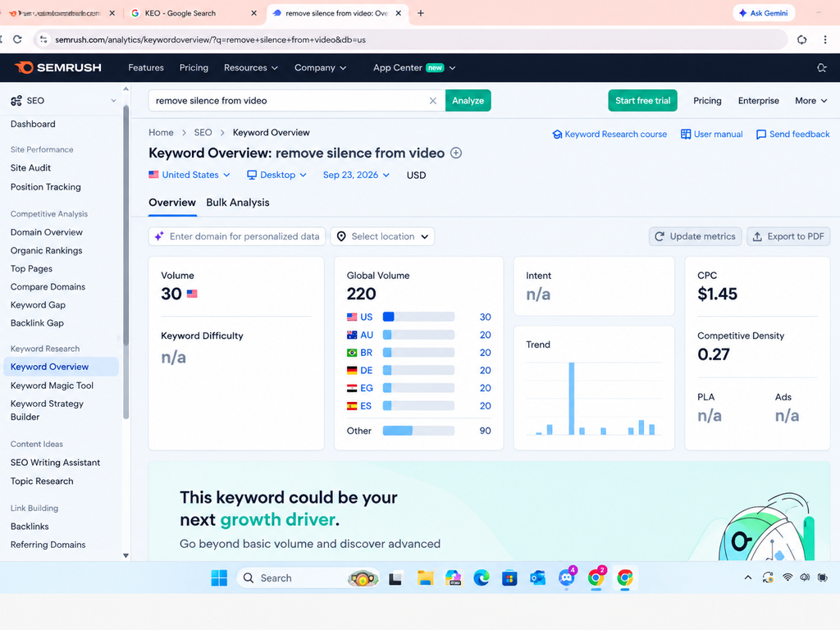Open Discord from taskbar
Viewport: 840px width, 630px height.
coord(567,578)
